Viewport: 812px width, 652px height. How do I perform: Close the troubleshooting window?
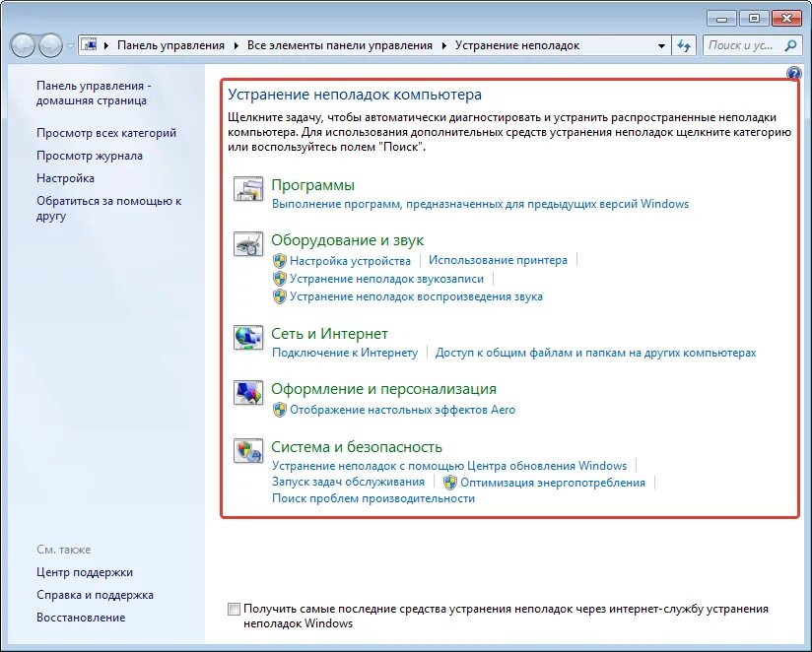786,19
